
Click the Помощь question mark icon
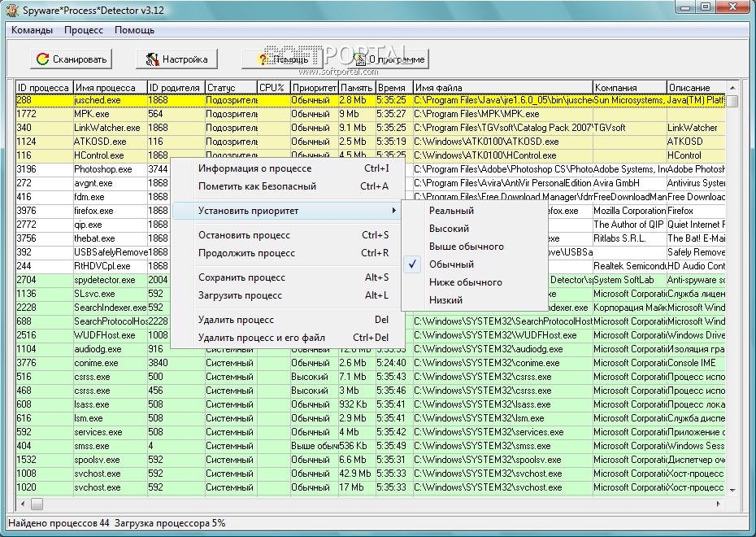point(263,59)
